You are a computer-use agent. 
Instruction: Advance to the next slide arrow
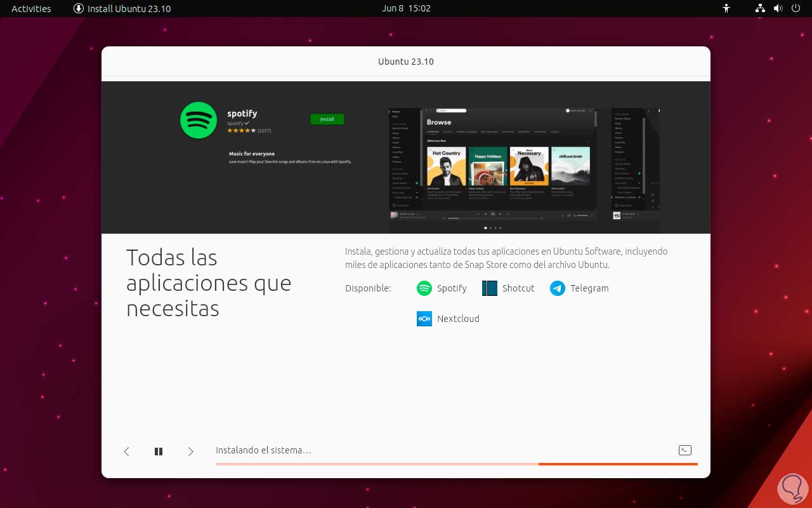point(190,451)
